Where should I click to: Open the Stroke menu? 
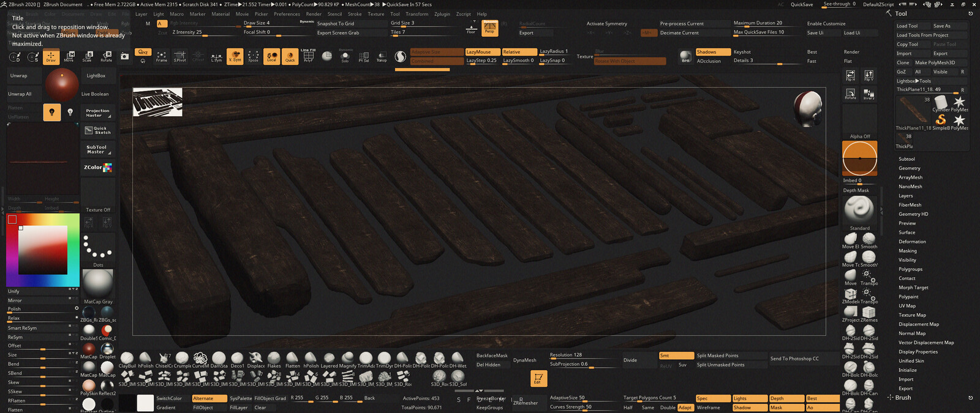point(355,14)
